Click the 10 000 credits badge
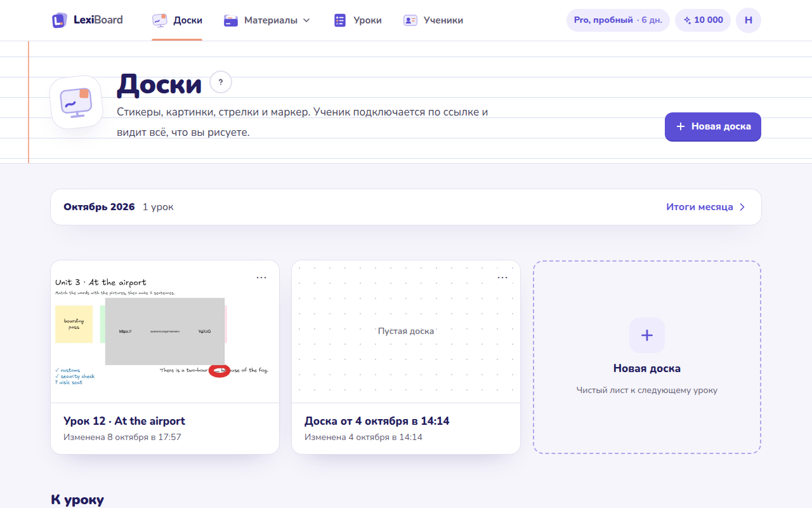 703,20
